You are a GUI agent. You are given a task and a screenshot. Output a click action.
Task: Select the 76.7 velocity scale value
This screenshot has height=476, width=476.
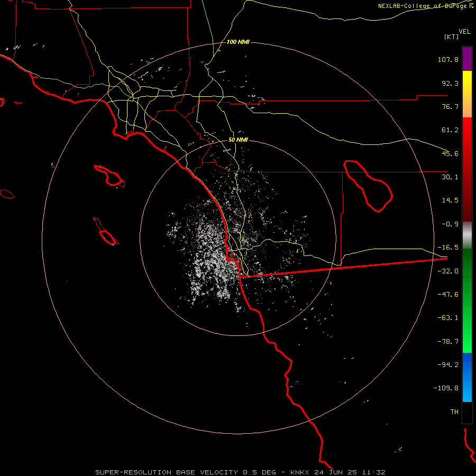450,106
